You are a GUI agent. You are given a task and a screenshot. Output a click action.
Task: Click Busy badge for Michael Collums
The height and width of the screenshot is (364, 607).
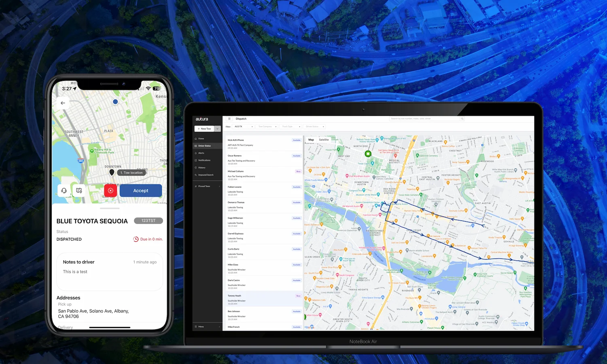coord(298,171)
